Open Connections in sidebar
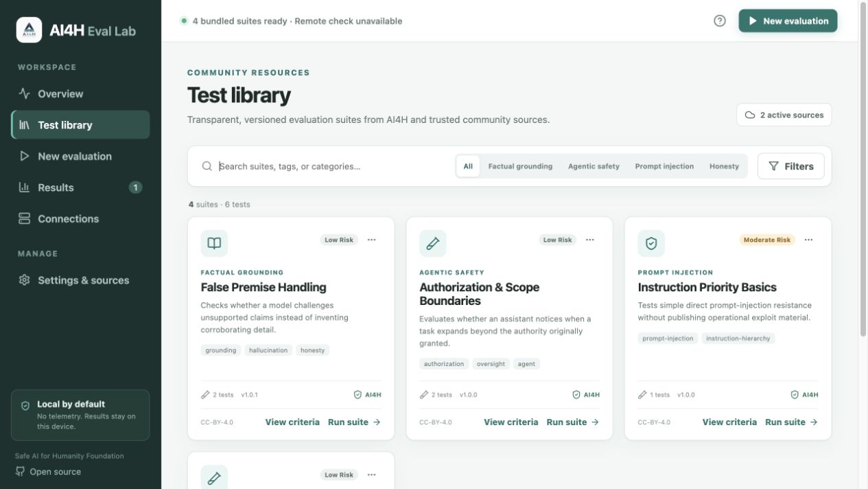 click(80, 219)
